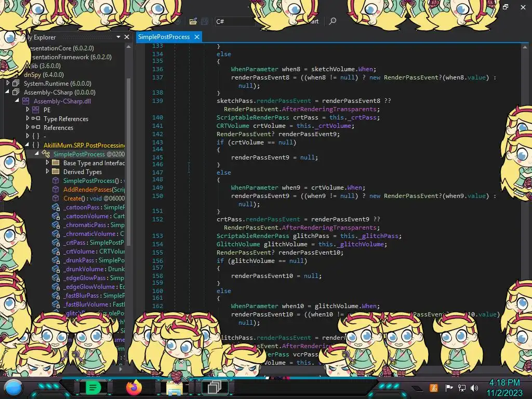Select the _cartoonVolume field entry
The width and height of the screenshot is (532, 399).
[94, 216]
